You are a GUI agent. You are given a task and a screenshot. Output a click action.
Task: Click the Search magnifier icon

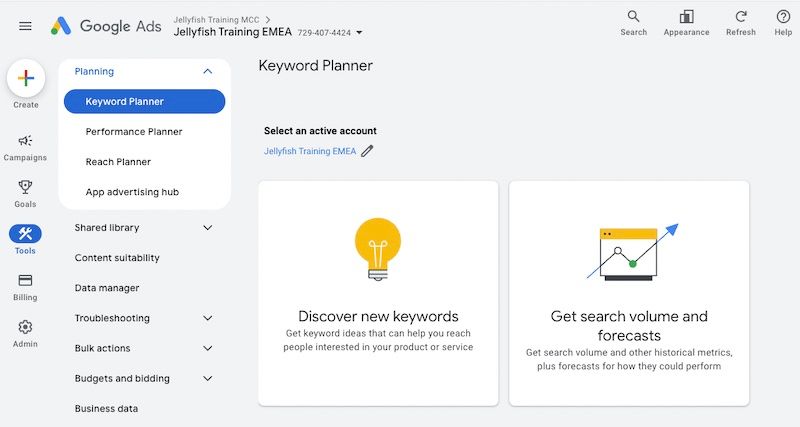[x=633, y=17]
